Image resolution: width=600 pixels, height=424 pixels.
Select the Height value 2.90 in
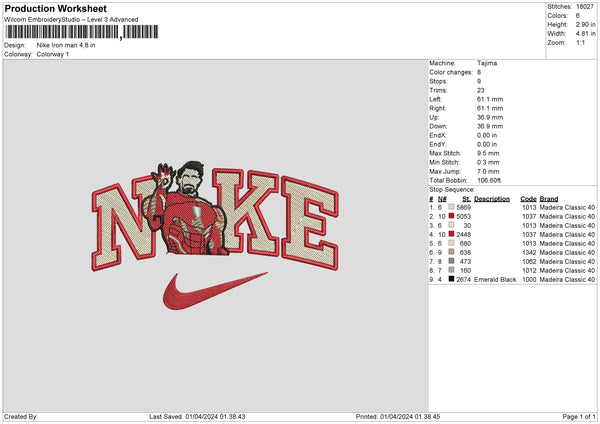(x=585, y=24)
